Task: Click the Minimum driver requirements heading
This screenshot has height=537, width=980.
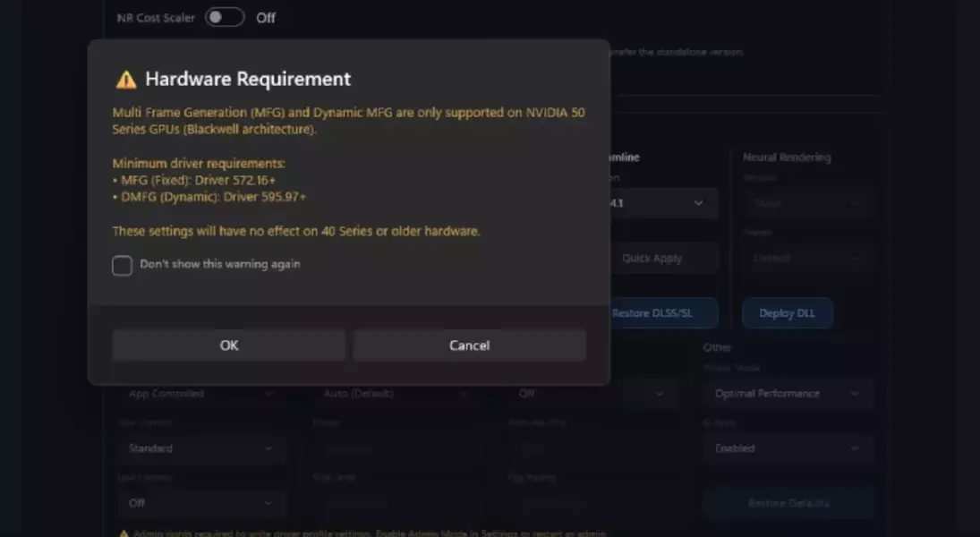Action: pos(199,163)
